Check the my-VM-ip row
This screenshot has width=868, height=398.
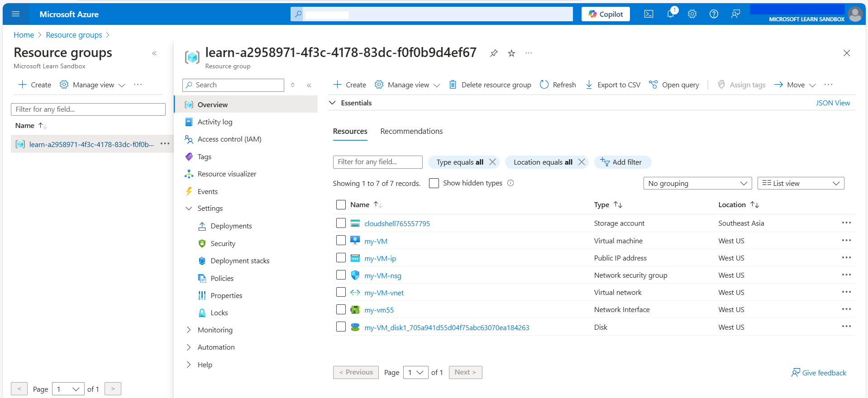pyautogui.click(x=341, y=258)
